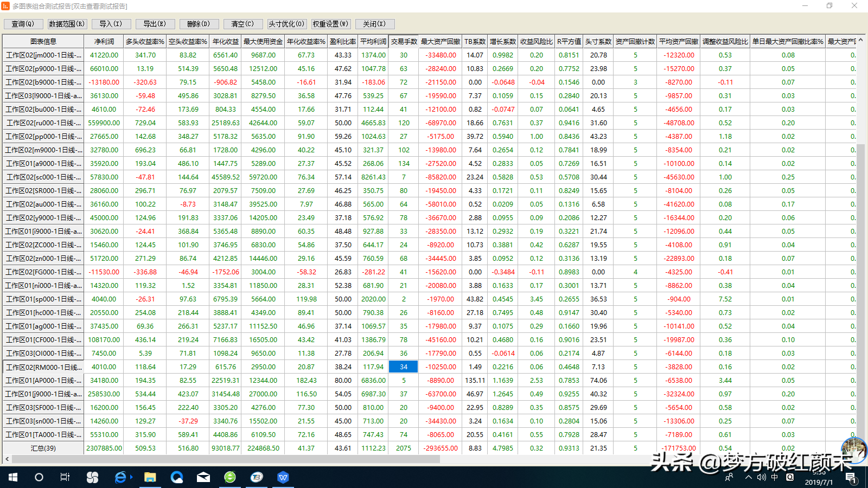Click the 图表信息 column header
The width and height of the screenshot is (868, 488).
(x=43, y=41)
